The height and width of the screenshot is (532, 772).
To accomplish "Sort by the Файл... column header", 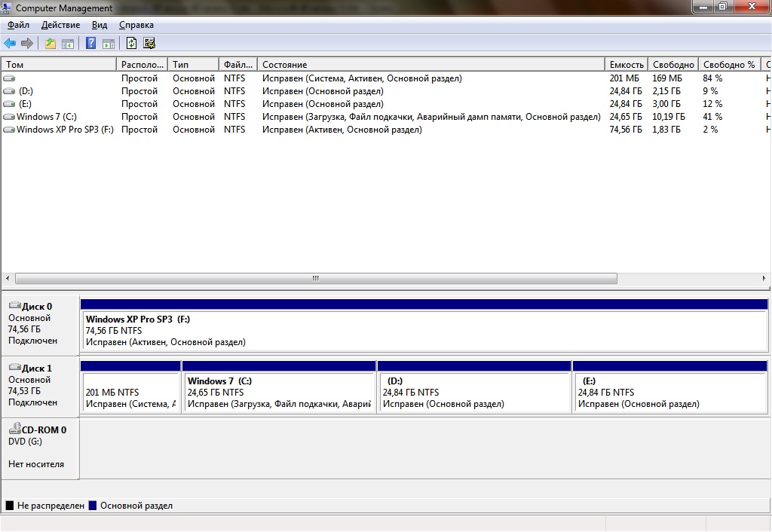I will [237, 65].
